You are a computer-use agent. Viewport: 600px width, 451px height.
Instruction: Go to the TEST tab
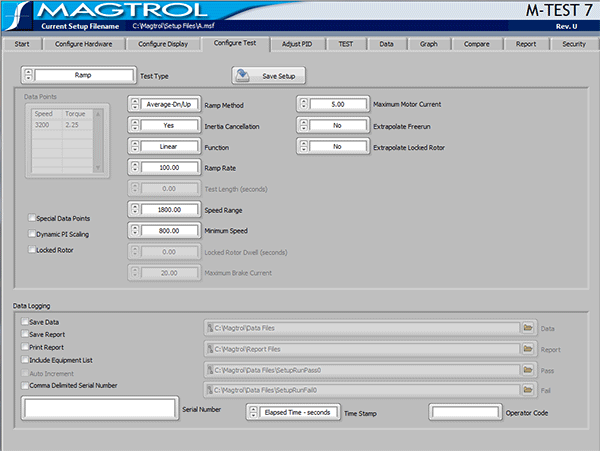pyautogui.click(x=346, y=44)
